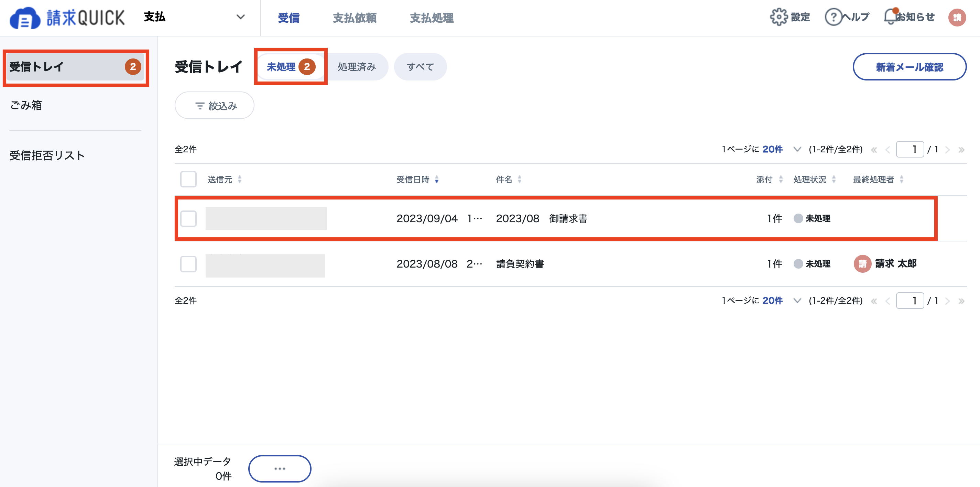
Task: Sort by 受信日時 column arrows
Action: tap(437, 180)
